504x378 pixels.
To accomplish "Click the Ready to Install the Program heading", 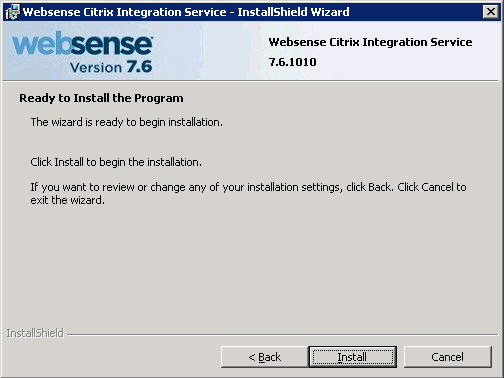I will point(101,98).
